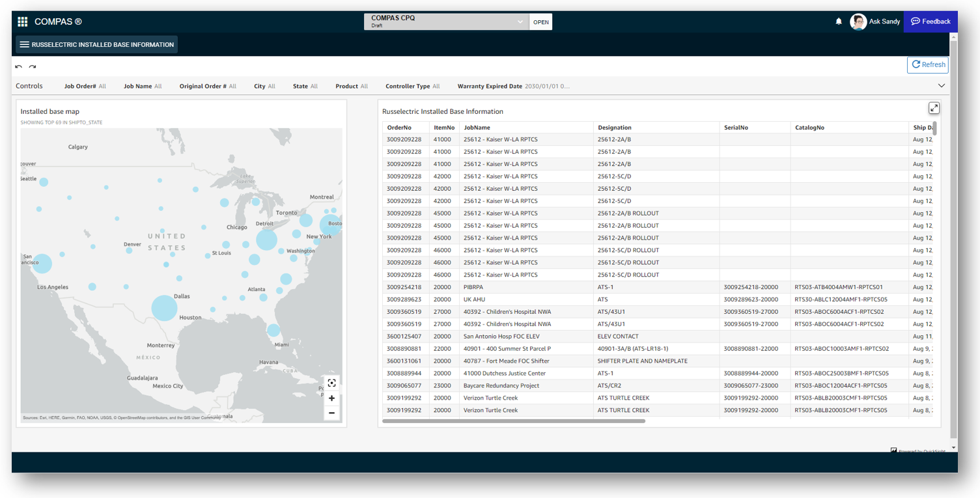Image resolution: width=980 pixels, height=498 pixels.
Task: Zoom out on the installed base map
Action: [331, 413]
